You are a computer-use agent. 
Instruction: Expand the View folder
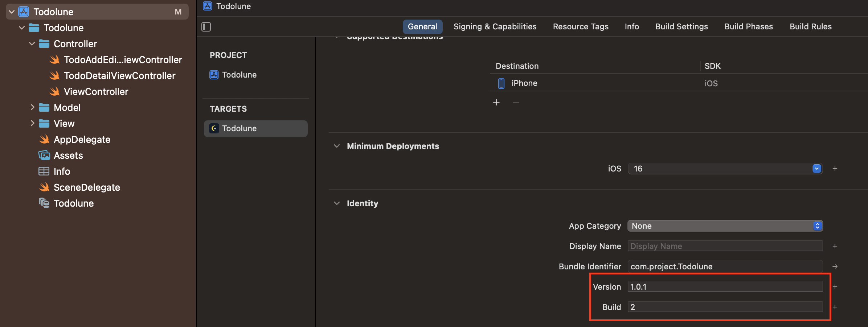tap(32, 123)
